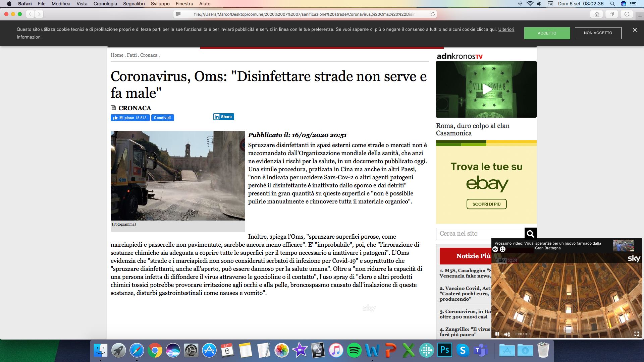Viewport: 644px width, 362px height.
Task: Toggle fullscreen on the floating video
Action: (636, 334)
